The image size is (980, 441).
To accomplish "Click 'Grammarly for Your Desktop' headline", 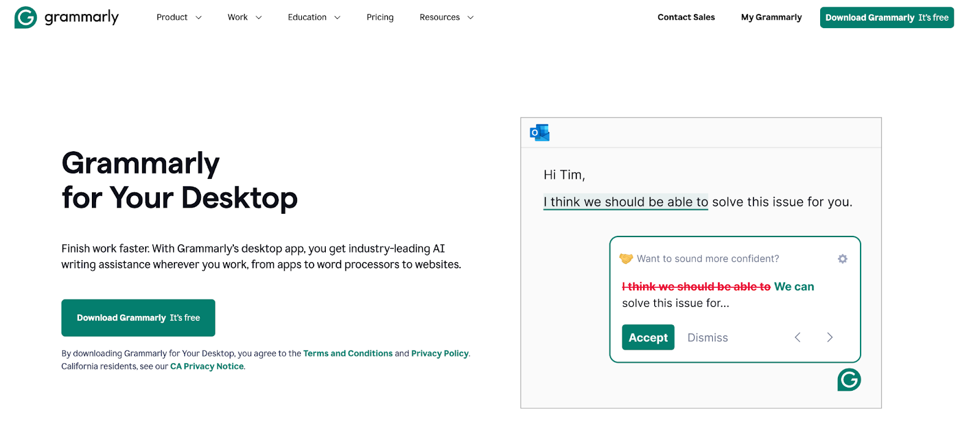I will (179, 181).
